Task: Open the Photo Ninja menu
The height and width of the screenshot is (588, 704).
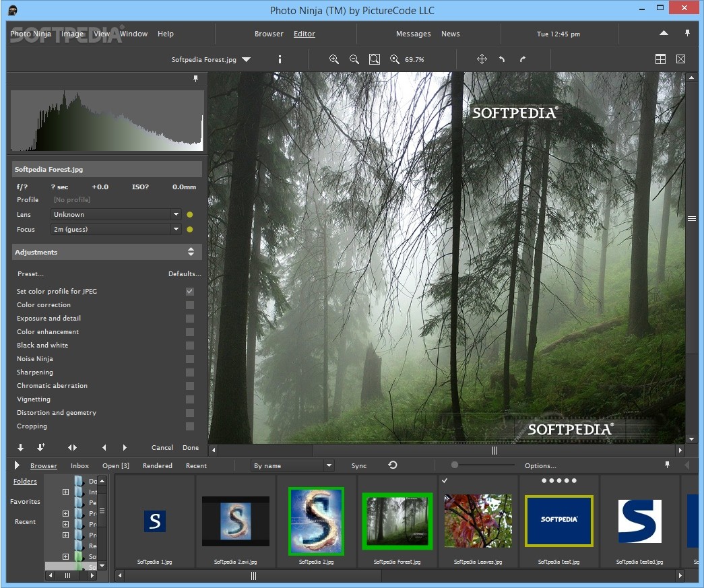Action: click(x=30, y=34)
